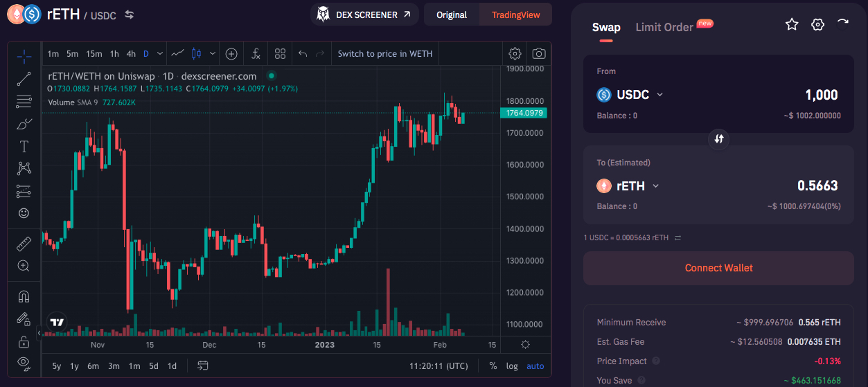Set chart range to 5y
This screenshot has height=387, width=868.
pos(57,366)
